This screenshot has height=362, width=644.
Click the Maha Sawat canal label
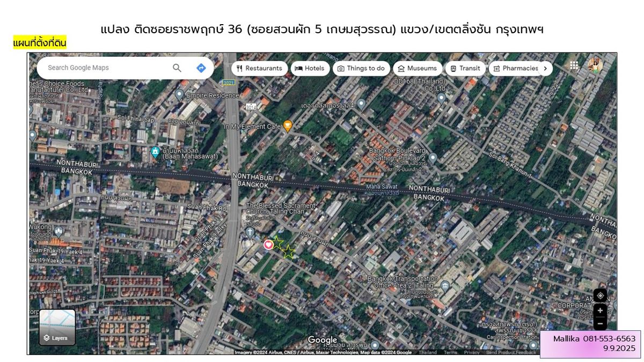pyautogui.click(x=381, y=187)
